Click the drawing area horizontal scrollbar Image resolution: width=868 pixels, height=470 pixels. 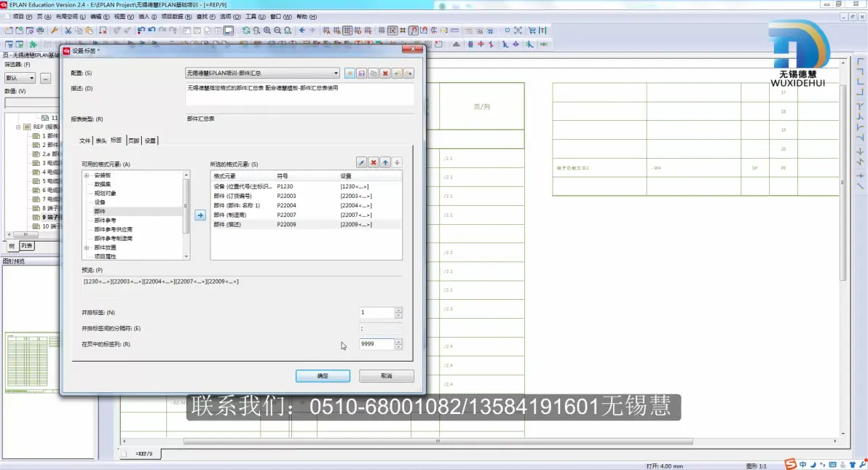438,441
